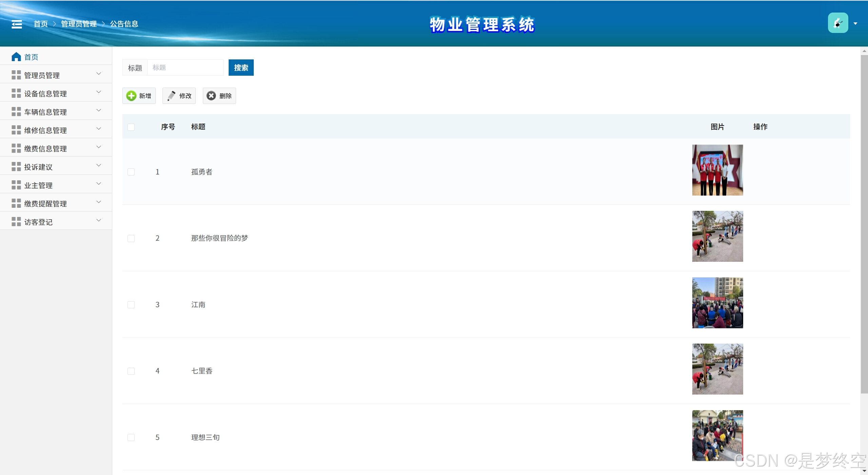The width and height of the screenshot is (868, 475).
Task: Click the user avatar icon
Action: pos(837,23)
